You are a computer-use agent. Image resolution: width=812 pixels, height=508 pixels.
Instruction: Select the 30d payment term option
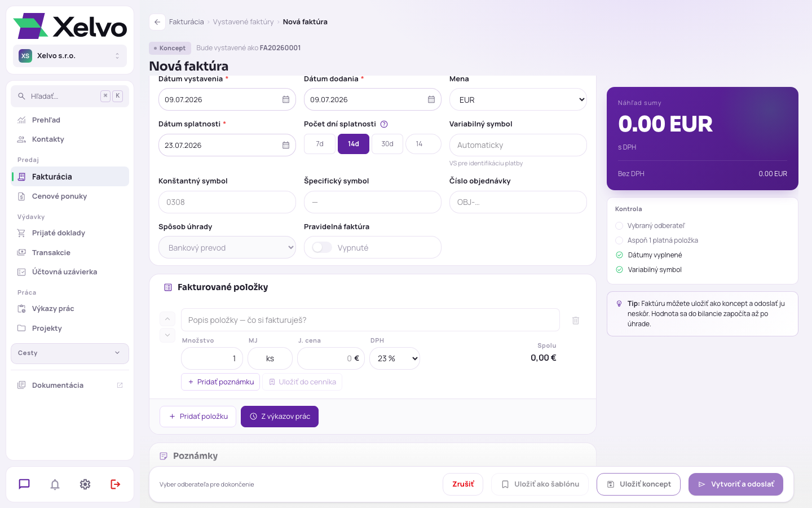pos(387,144)
